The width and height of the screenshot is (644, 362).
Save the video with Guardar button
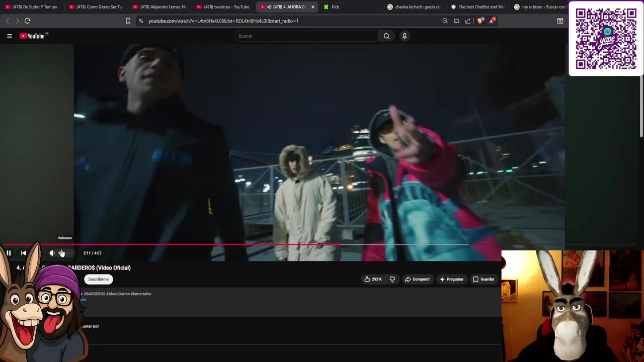click(x=484, y=279)
